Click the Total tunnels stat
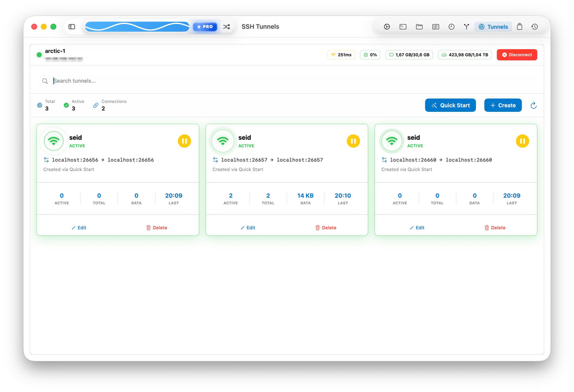 [46, 106]
